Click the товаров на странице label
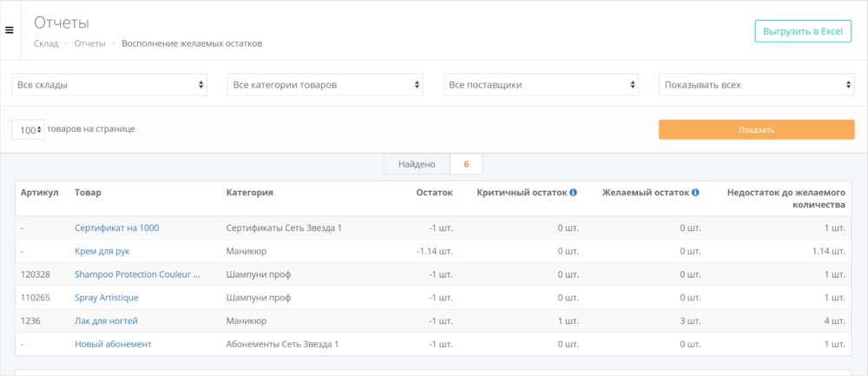 point(91,129)
